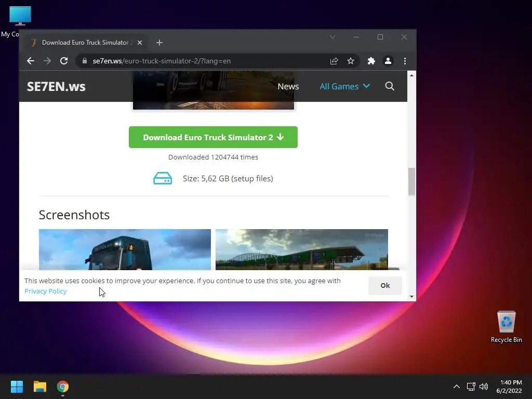
Task: Click Chrome icon in the taskbar
Action: tap(63, 387)
